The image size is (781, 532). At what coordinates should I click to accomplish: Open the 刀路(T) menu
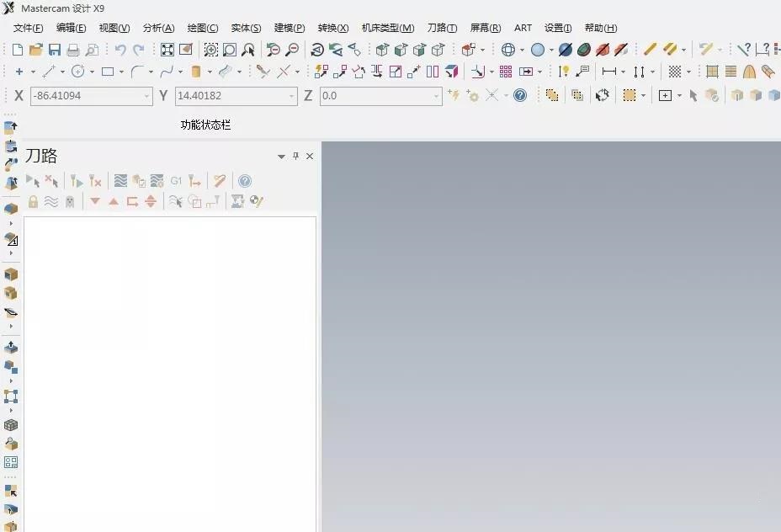442,28
